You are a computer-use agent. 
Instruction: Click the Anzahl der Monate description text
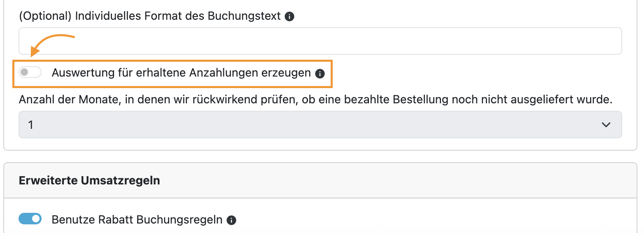click(x=315, y=100)
